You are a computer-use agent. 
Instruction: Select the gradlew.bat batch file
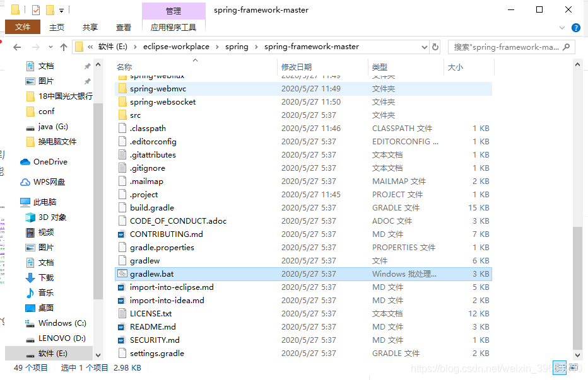tap(303, 274)
